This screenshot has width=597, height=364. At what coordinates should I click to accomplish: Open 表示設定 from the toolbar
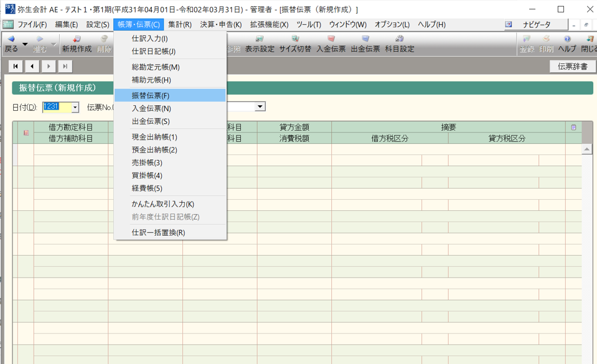click(260, 44)
